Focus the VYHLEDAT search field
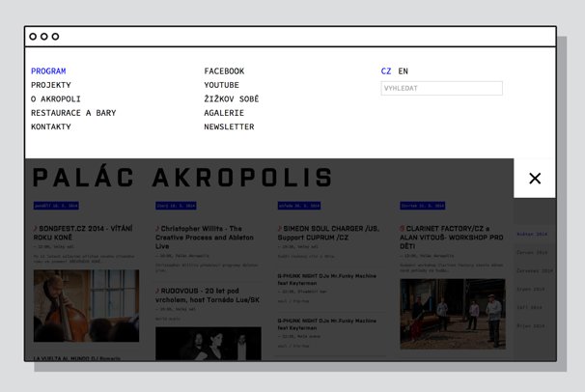 point(441,88)
